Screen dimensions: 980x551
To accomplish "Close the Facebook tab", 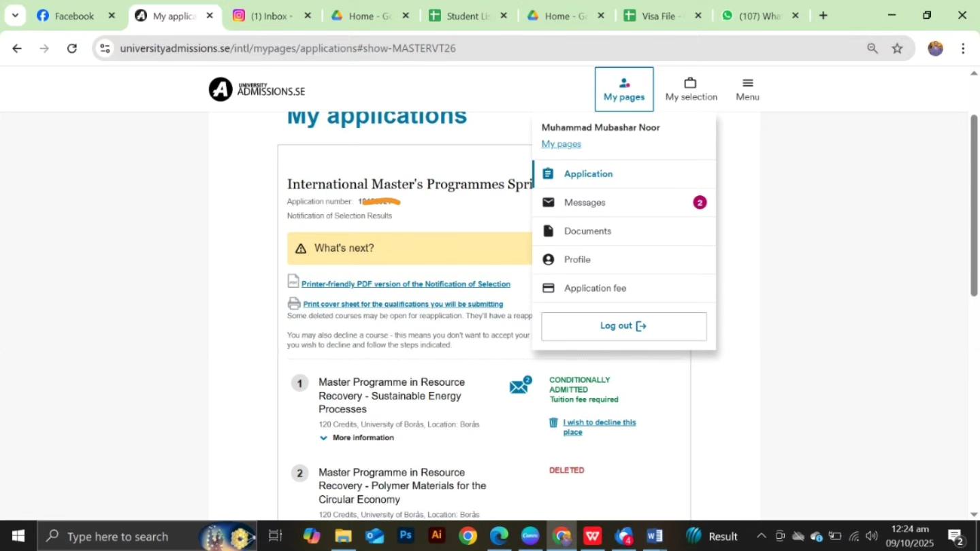I will pyautogui.click(x=112, y=16).
